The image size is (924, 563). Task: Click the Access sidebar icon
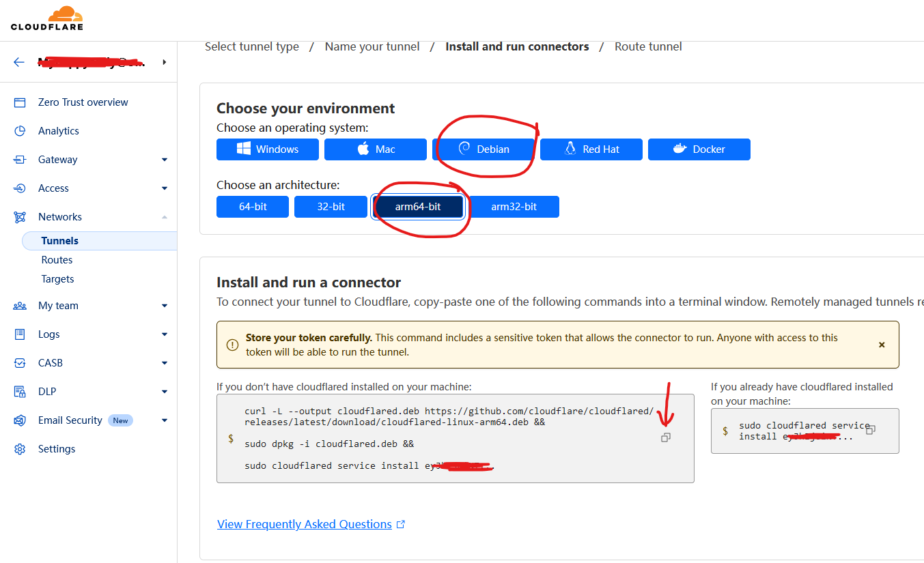(x=20, y=188)
